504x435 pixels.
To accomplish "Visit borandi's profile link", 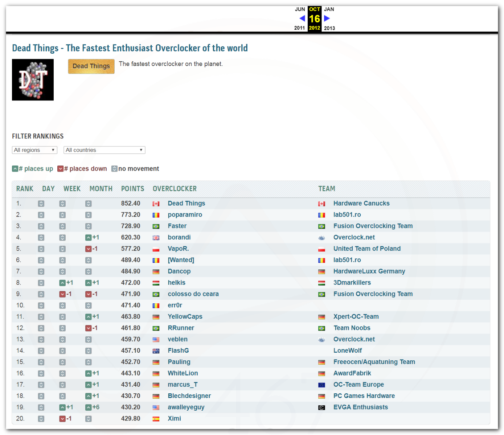I will [179, 237].
